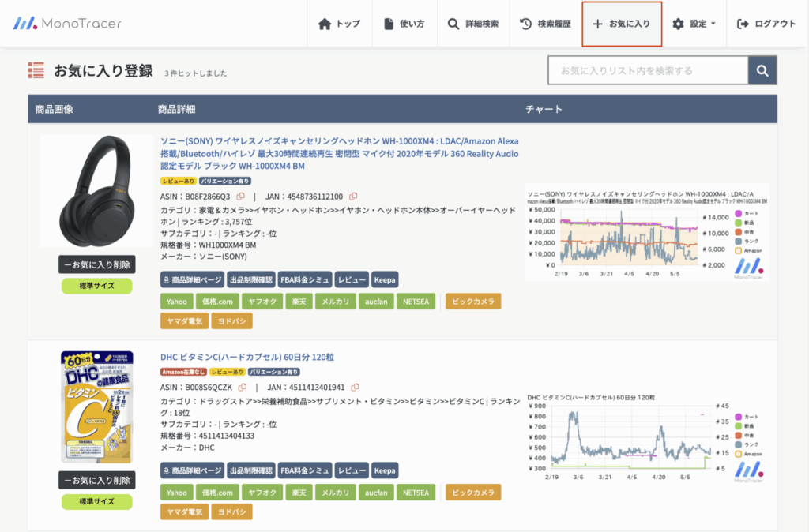Click 標準サイズ badge under DHC product
The width and height of the screenshot is (809, 532).
pyautogui.click(x=97, y=501)
